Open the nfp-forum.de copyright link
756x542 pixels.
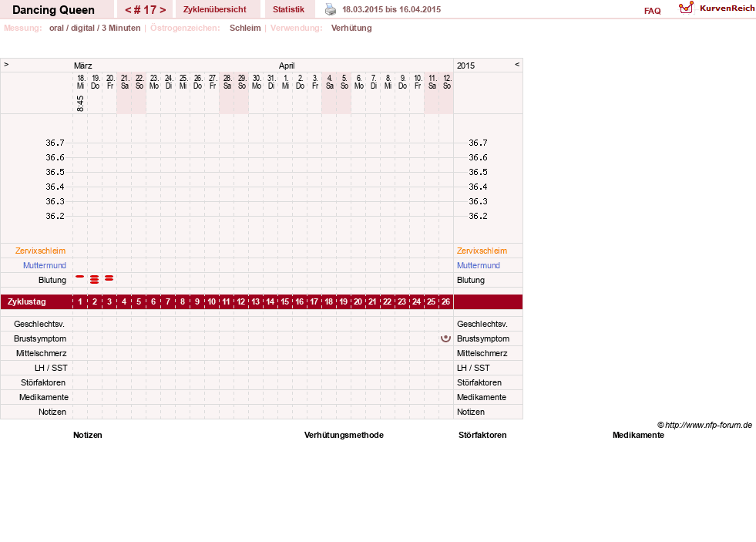click(x=704, y=425)
